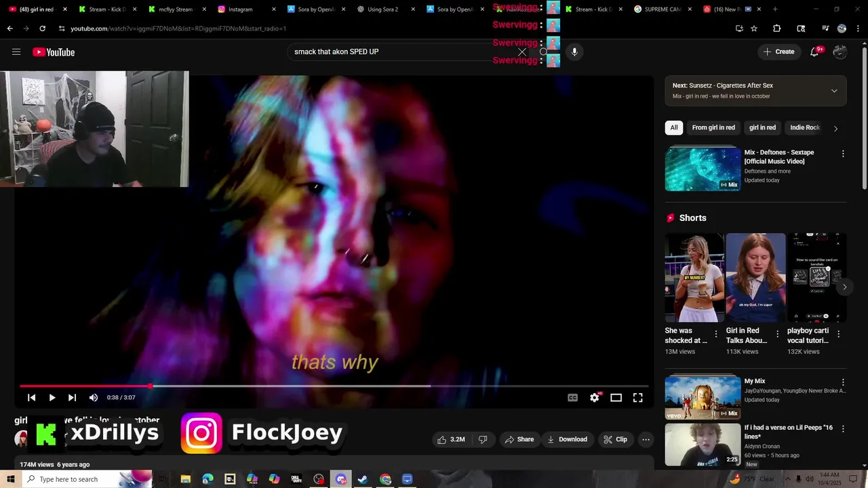868x488 pixels.
Task: Play the video with the play button
Action: (x=52, y=398)
